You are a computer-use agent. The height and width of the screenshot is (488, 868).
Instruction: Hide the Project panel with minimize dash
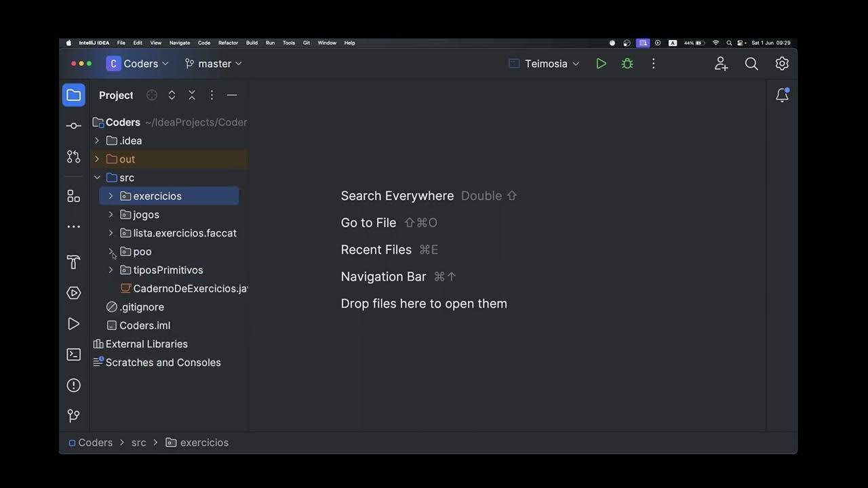(x=232, y=96)
